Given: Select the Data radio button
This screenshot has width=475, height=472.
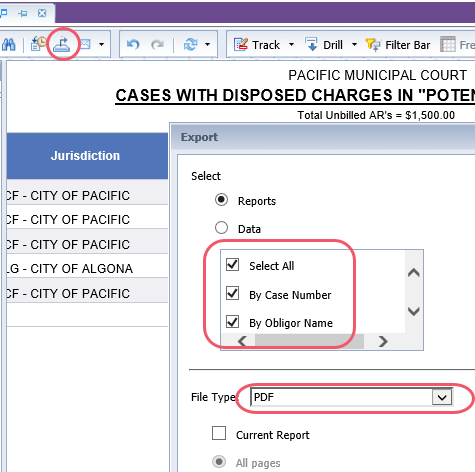Looking at the screenshot, I should [x=221, y=228].
